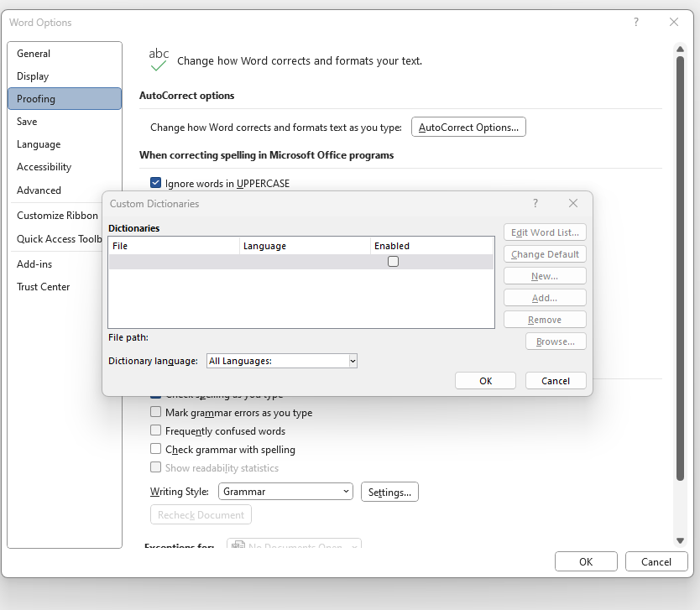The image size is (700, 610).
Task: Enable "Check grammar with spelling"
Action: point(155,449)
